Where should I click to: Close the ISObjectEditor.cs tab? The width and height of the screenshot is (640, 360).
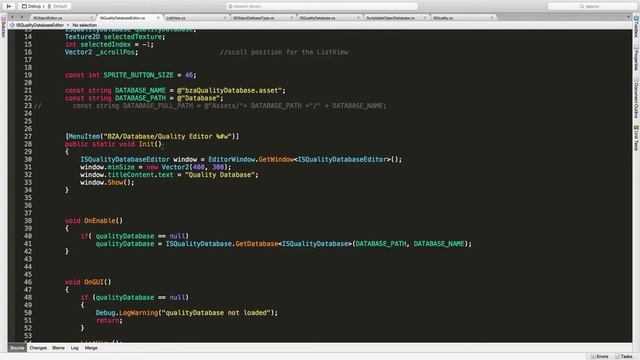pyautogui.click(x=91, y=18)
